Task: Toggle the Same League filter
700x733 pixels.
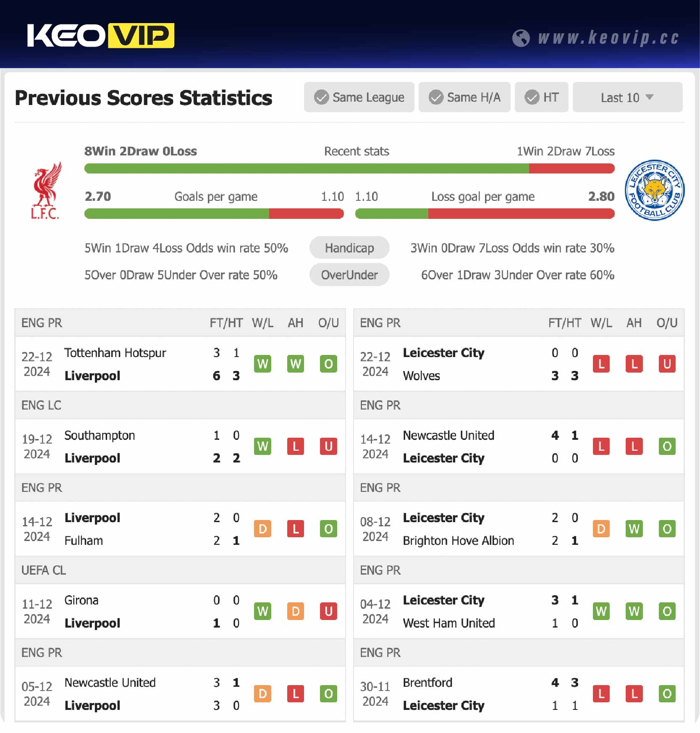Action: click(359, 97)
